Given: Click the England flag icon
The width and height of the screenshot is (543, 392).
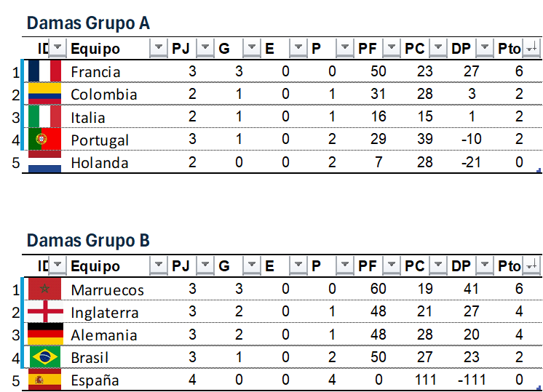Looking at the screenshot, I should coord(44,312).
